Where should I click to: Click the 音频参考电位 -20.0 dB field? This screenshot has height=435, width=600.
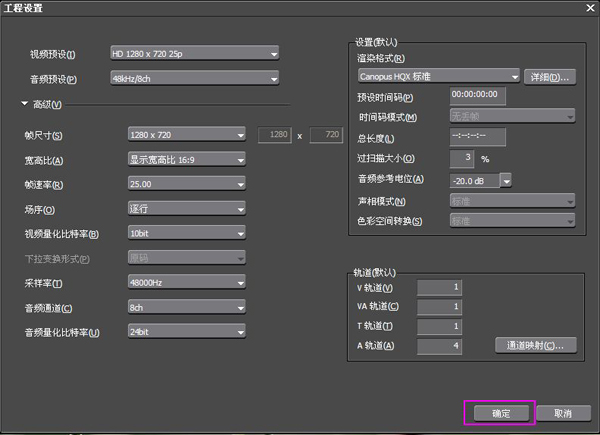click(474, 181)
